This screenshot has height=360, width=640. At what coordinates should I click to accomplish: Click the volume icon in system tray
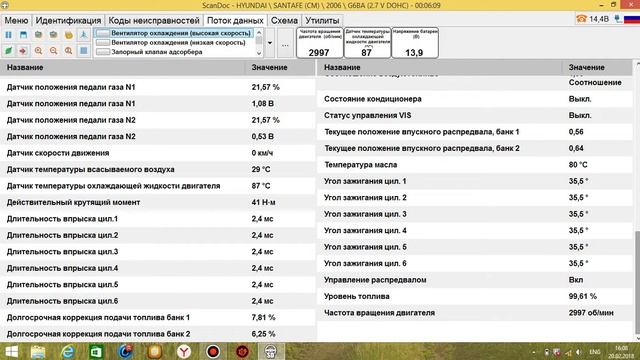click(579, 352)
